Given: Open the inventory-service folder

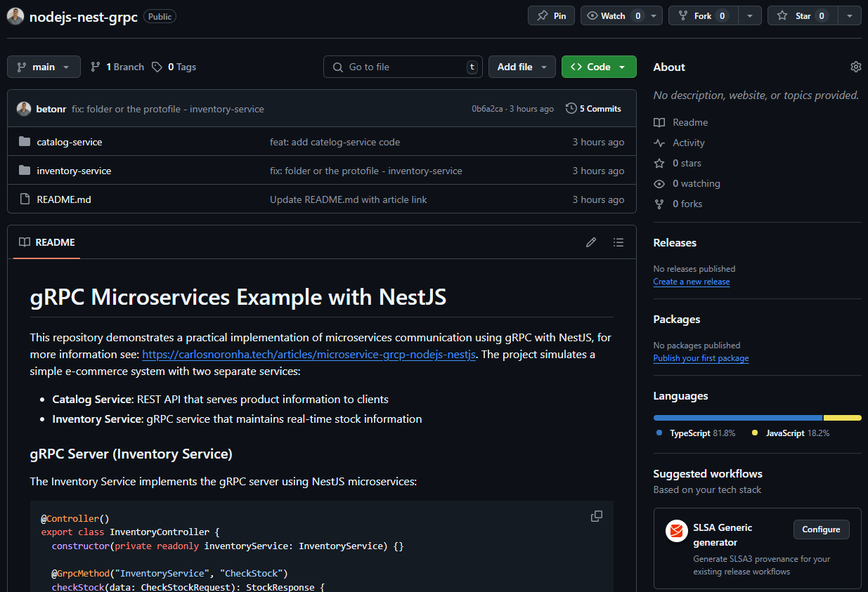Looking at the screenshot, I should (x=74, y=171).
